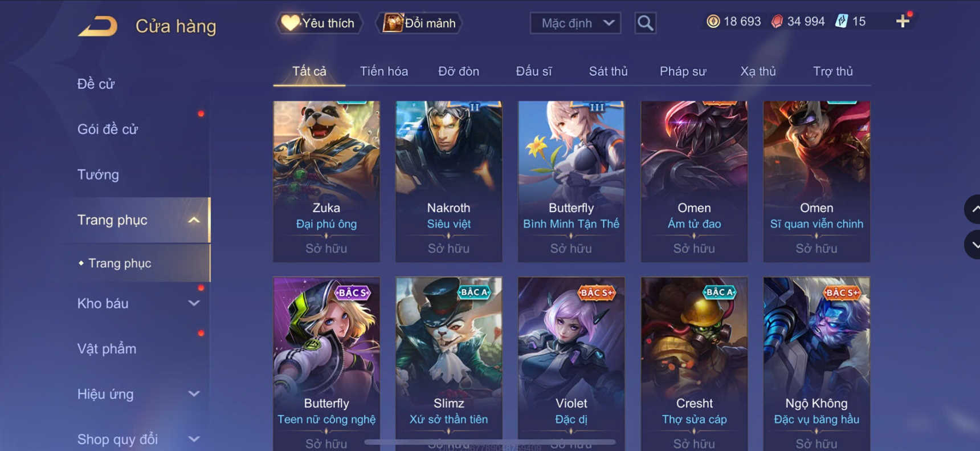
Task: Click the floating down arrow button
Action: [x=973, y=245]
